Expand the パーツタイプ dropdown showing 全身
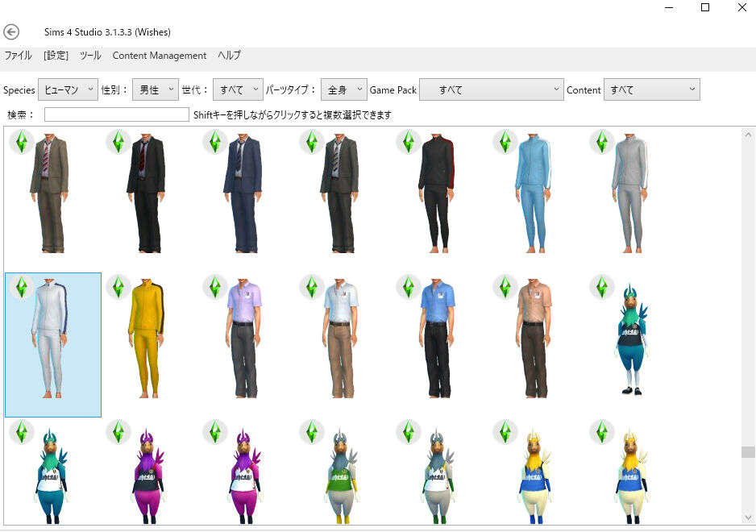The image size is (756, 532). point(344,89)
